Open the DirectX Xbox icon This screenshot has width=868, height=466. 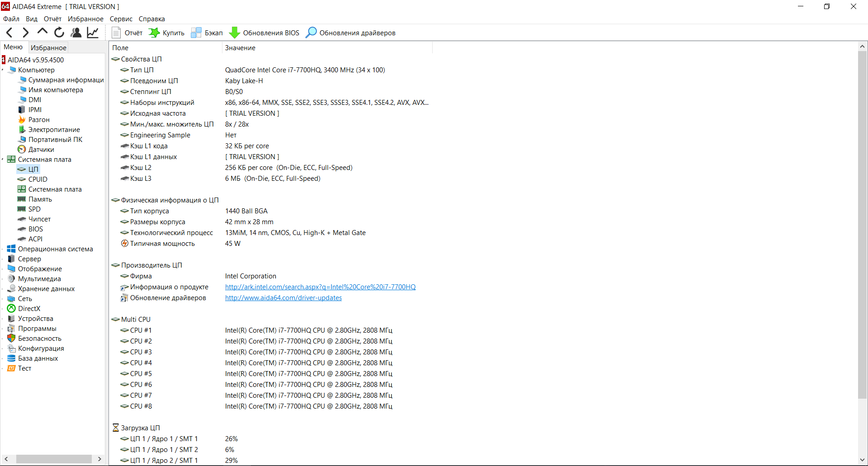pos(11,309)
